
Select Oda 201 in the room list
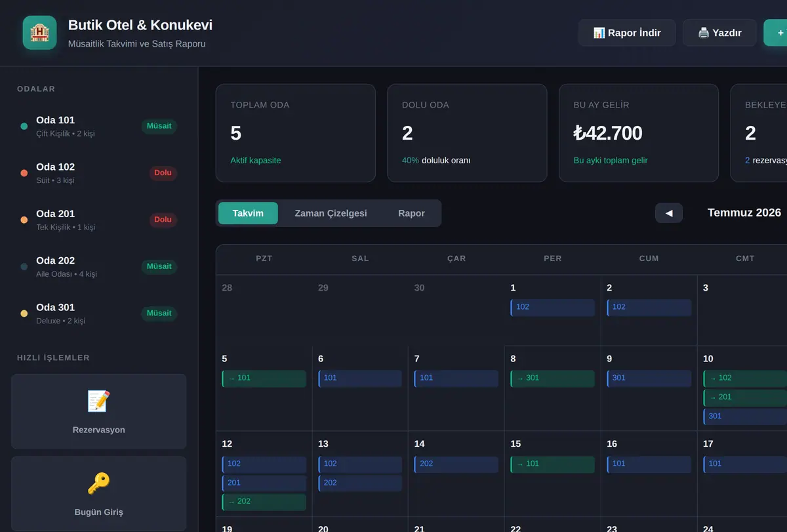click(98, 220)
